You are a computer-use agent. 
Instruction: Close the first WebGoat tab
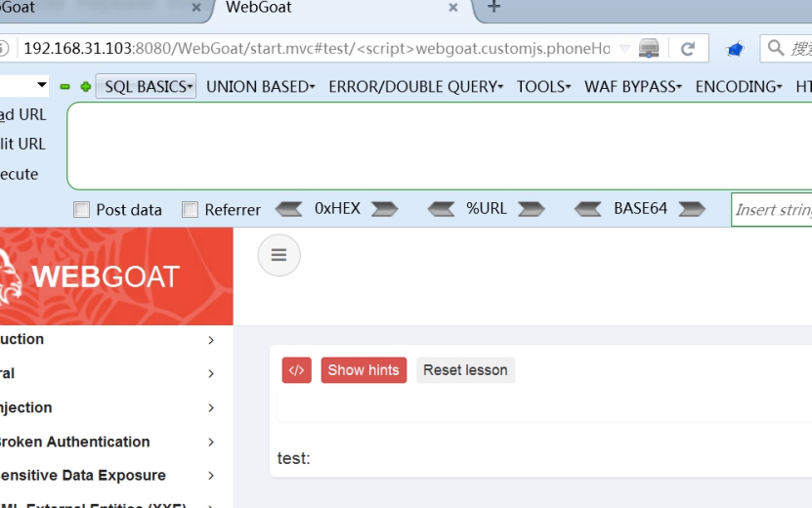pyautogui.click(x=196, y=8)
